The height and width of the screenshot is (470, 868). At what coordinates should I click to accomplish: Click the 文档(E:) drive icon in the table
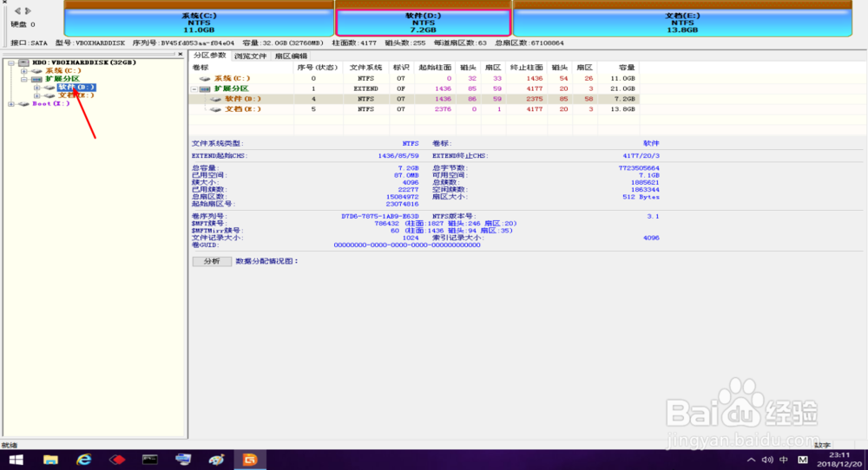216,109
